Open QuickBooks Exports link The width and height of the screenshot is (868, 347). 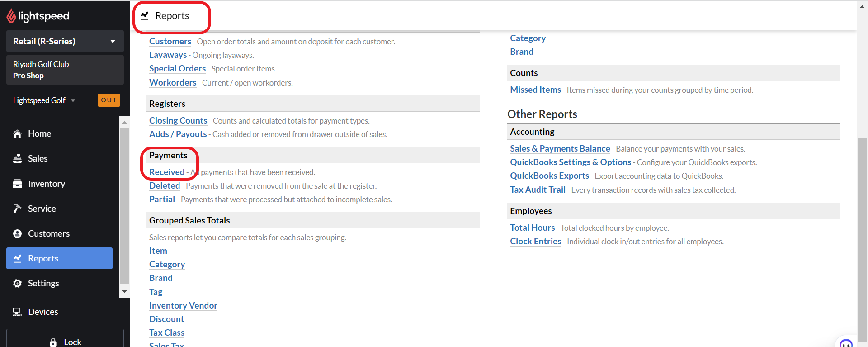pos(549,176)
